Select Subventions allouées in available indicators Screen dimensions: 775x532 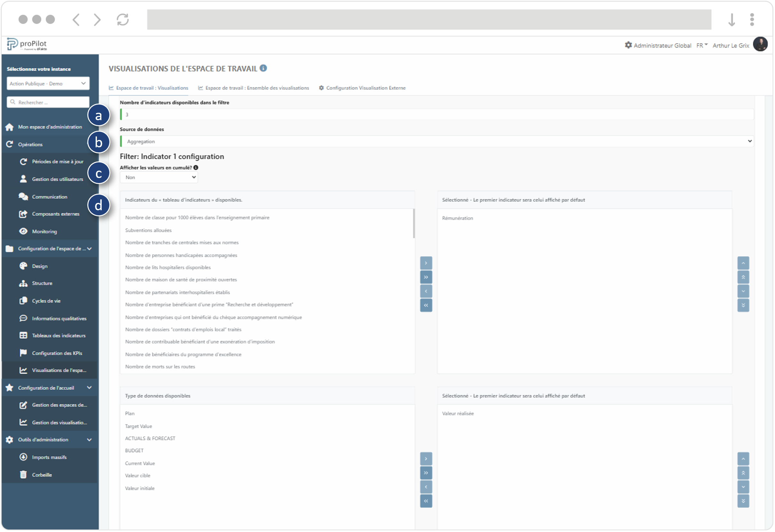pyautogui.click(x=148, y=230)
